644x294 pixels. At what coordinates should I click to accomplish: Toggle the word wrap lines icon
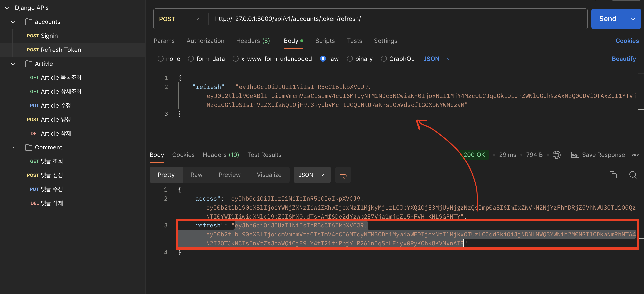point(343,175)
